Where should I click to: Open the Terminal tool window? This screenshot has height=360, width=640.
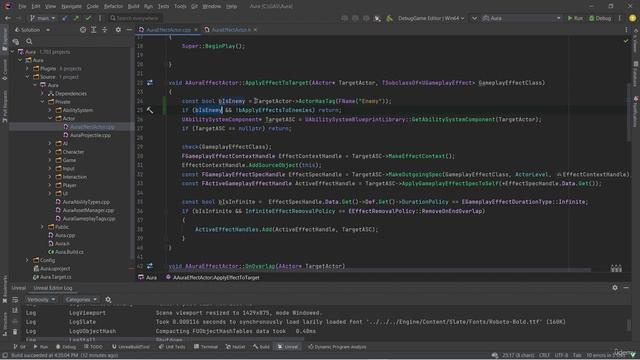206,347
